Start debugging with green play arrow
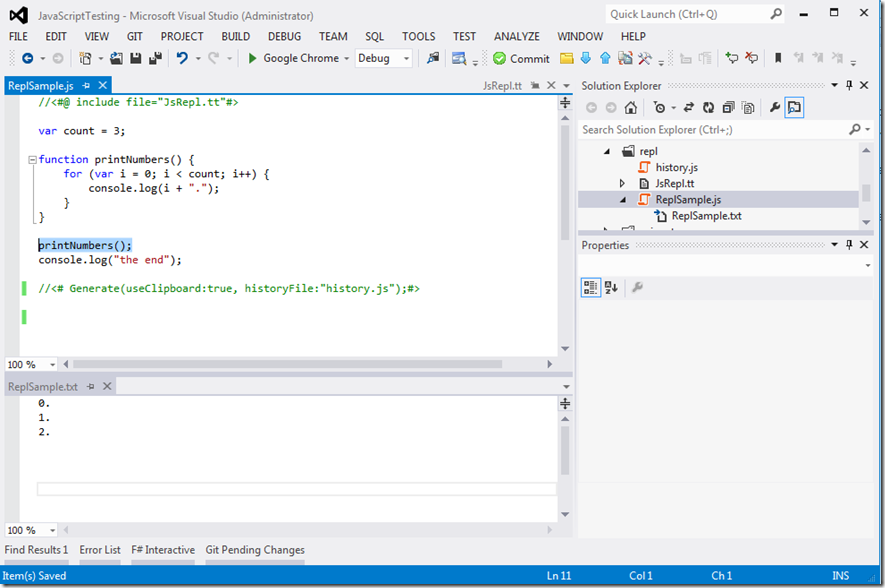The image size is (885, 588). pos(252,58)
